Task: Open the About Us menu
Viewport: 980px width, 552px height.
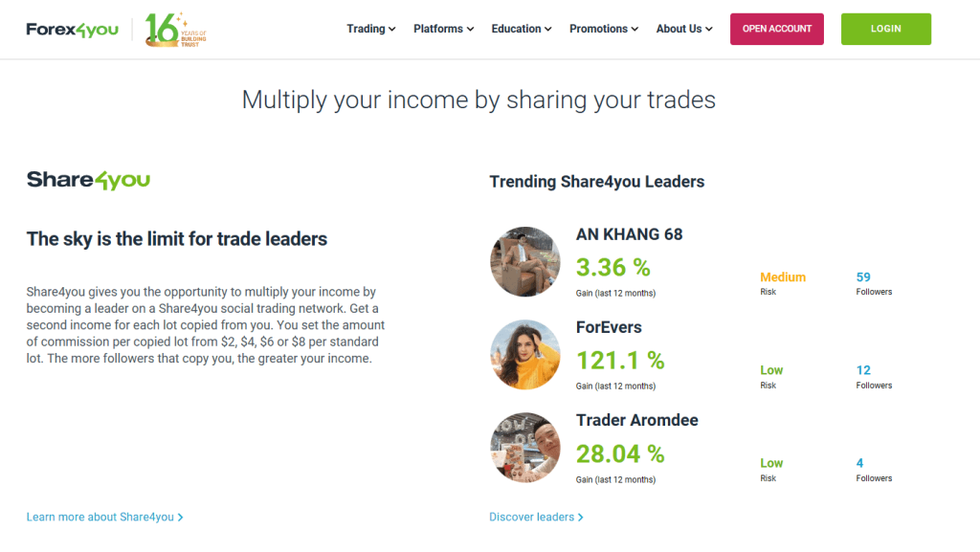Action: (x=684, y=29)
